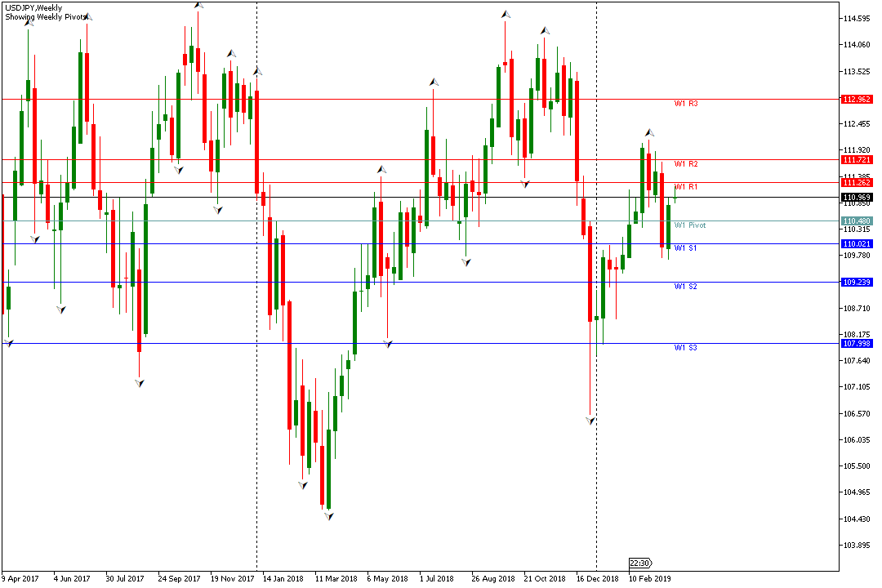Screen dimensions: 882x588
Task: Click the W1 S3 support label
Action: (x=685, y=348)
